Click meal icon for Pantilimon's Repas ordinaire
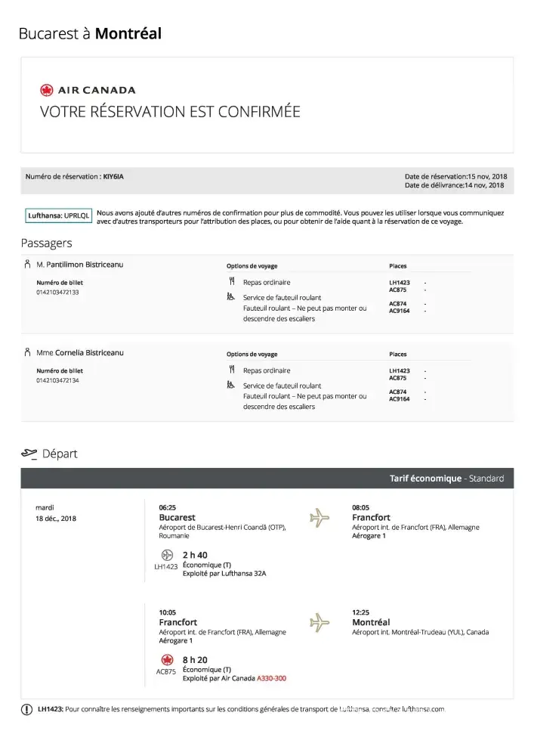The image size is (534, 756). point(232,282)
